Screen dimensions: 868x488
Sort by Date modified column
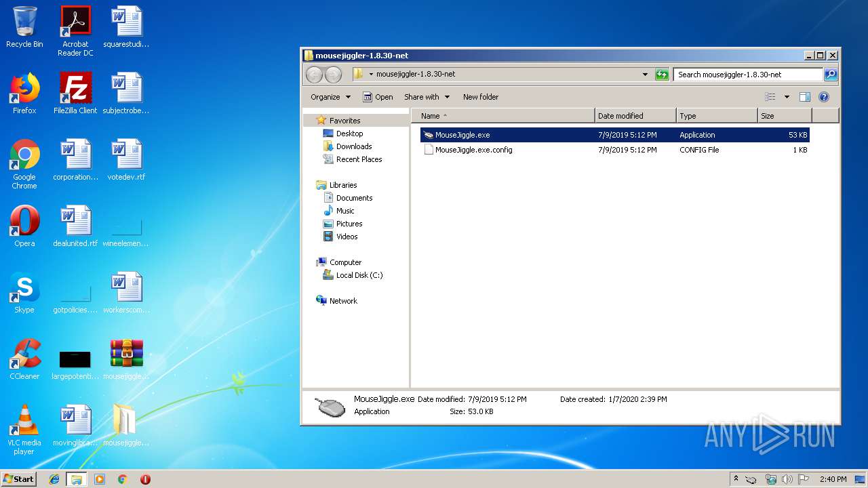[635, 116]
